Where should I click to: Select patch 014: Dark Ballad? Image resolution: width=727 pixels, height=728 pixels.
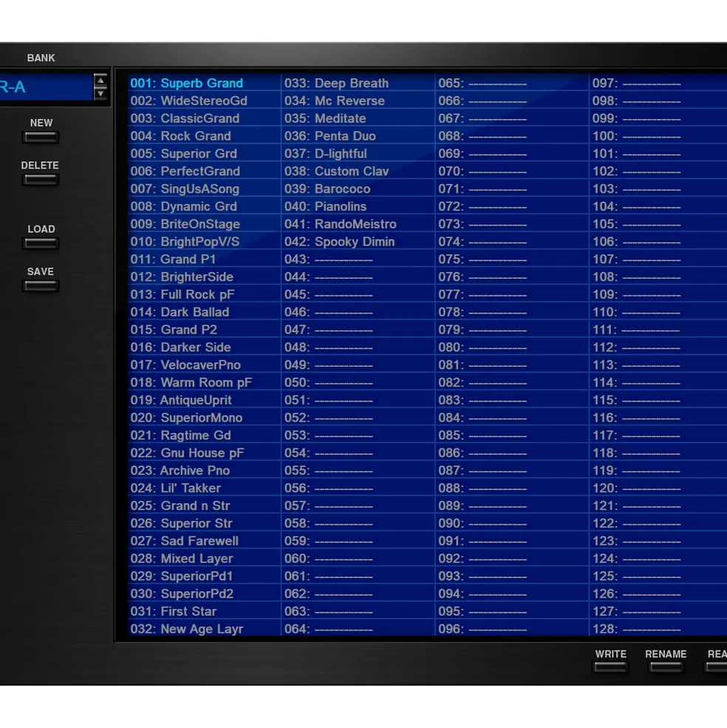pos(204,312)
